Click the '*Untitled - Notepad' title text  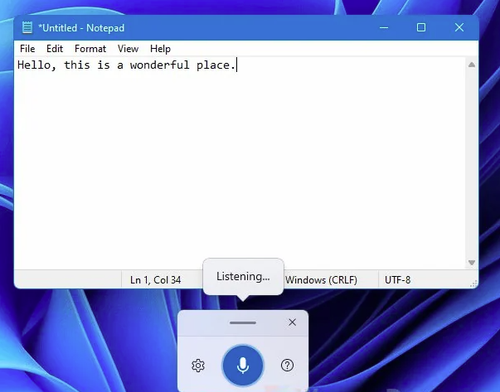click(x=81, y=28)
